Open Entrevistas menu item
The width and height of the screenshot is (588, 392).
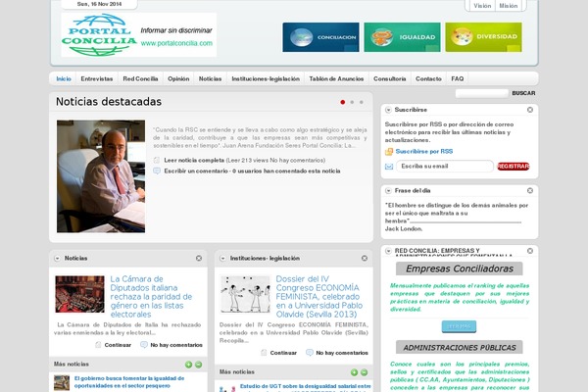pyautogui.click(x=97, y=78)
